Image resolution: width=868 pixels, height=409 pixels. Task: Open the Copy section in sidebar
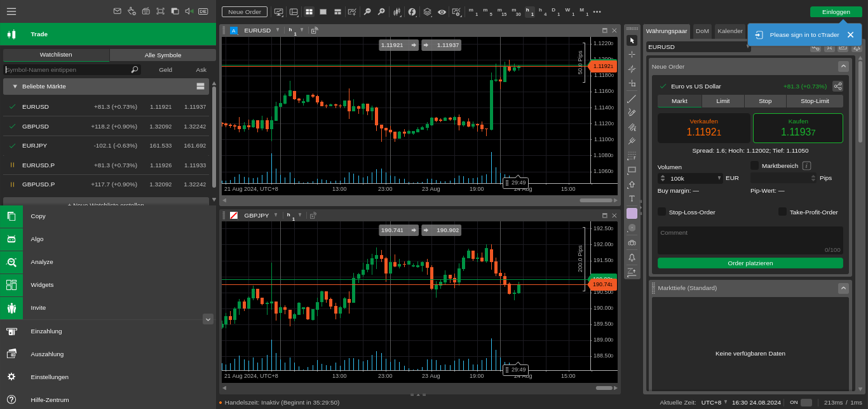tap(108, 216)
